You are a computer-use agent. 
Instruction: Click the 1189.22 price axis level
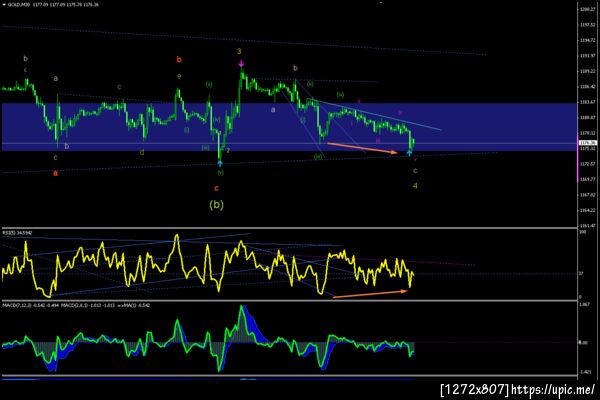pyautogui.click(x=587, y=71)
